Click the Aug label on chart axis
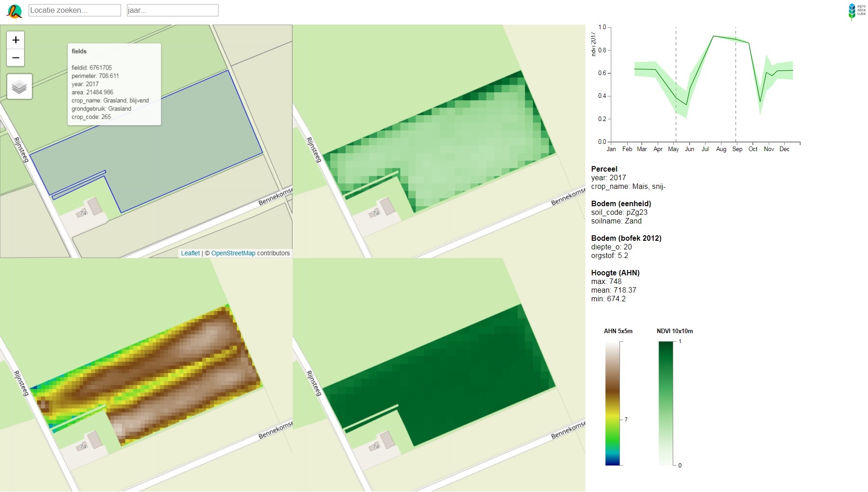The height and width of the screenshot is (492, 868). 721,149
